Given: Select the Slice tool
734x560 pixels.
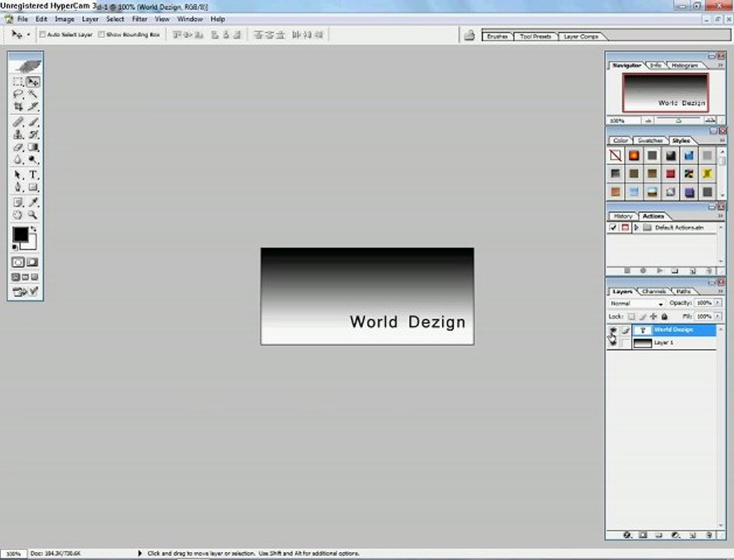Looking at the screenshot, I should point(33,107).
